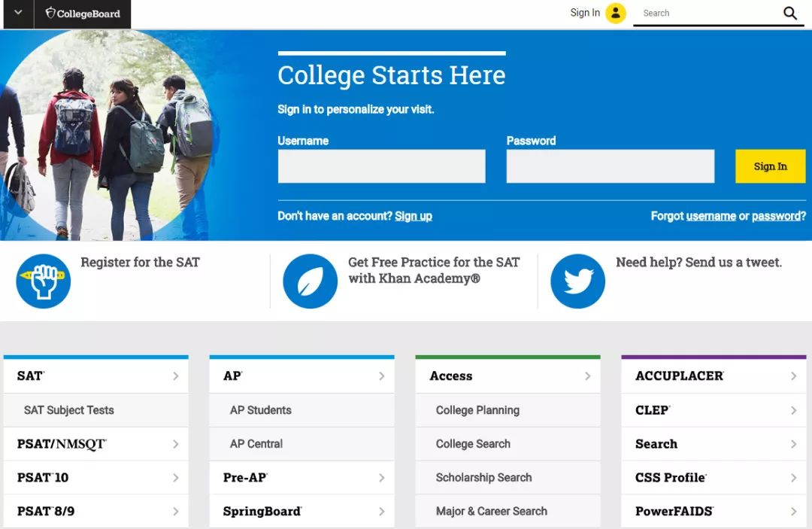Viewport: 812px width, 529px height.
Task: Focus the Password input field
Action: [x=610, y=166]
